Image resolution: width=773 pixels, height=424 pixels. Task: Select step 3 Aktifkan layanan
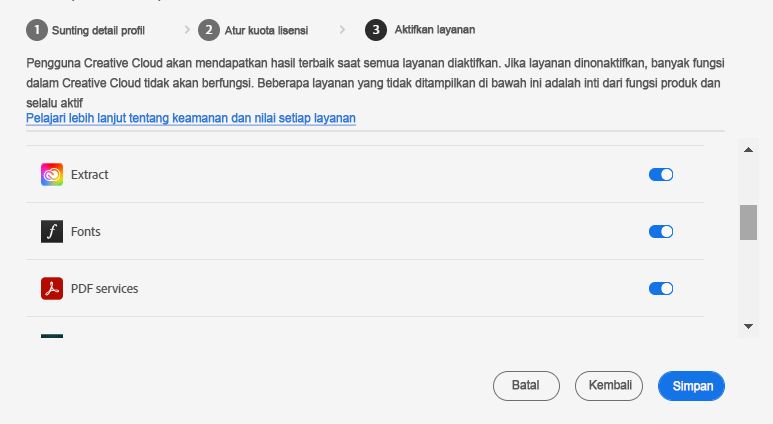coord(420,30)
